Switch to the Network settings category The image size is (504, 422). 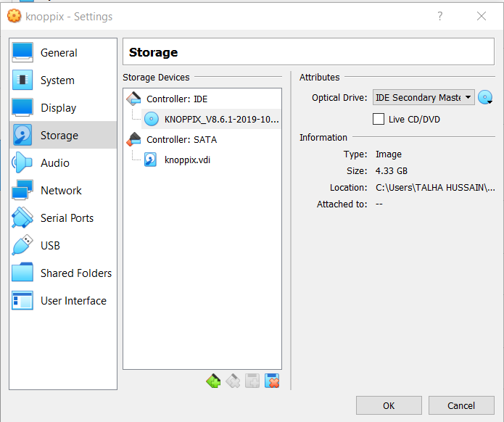pyautogui.click(x=61, y=191)
